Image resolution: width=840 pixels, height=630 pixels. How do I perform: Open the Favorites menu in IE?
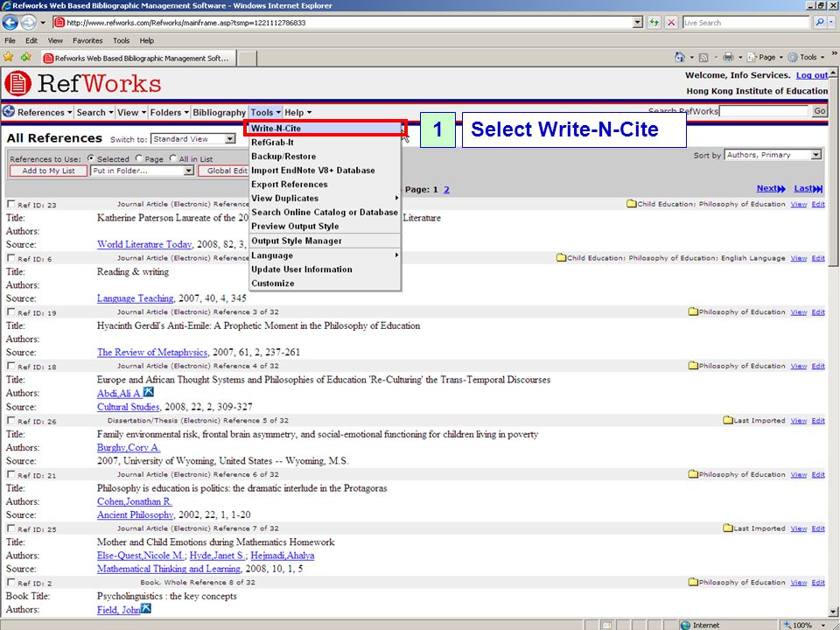[x=87, y=41]
